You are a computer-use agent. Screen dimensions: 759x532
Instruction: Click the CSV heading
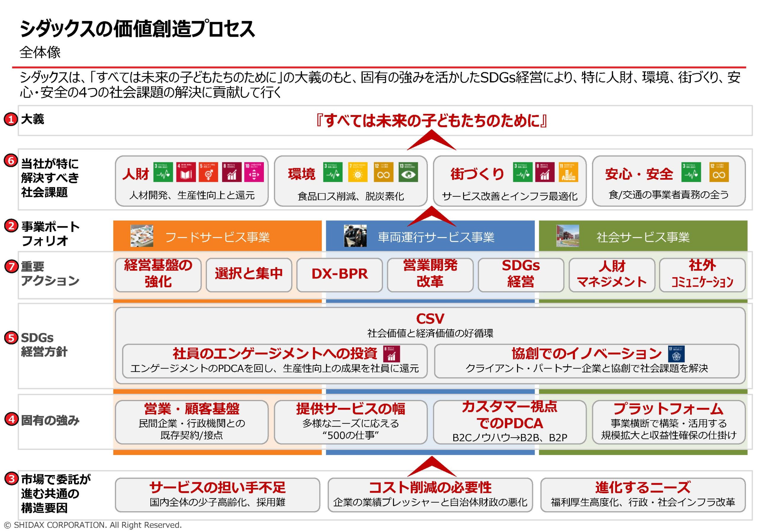pos(430,318)
